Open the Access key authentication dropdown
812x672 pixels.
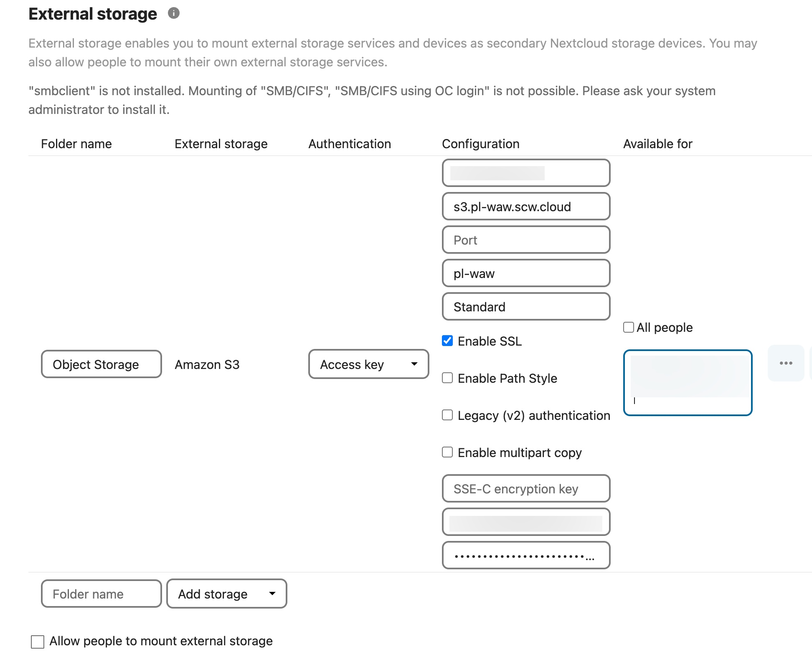pyautogui.click(x=368, y=364)
